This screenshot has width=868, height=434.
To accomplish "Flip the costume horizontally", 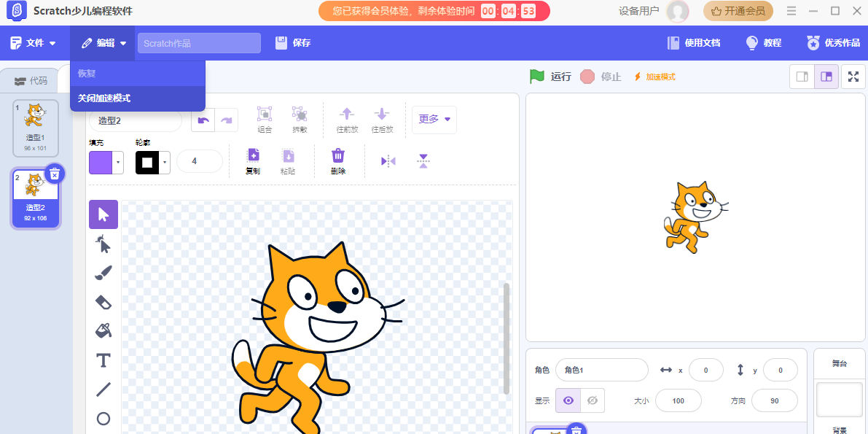I will [x=388, y=161].
